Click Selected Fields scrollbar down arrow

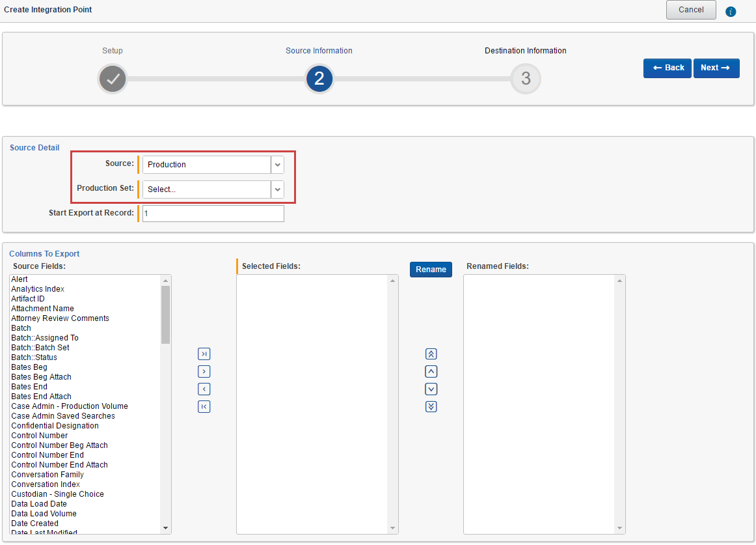(392, 528)
